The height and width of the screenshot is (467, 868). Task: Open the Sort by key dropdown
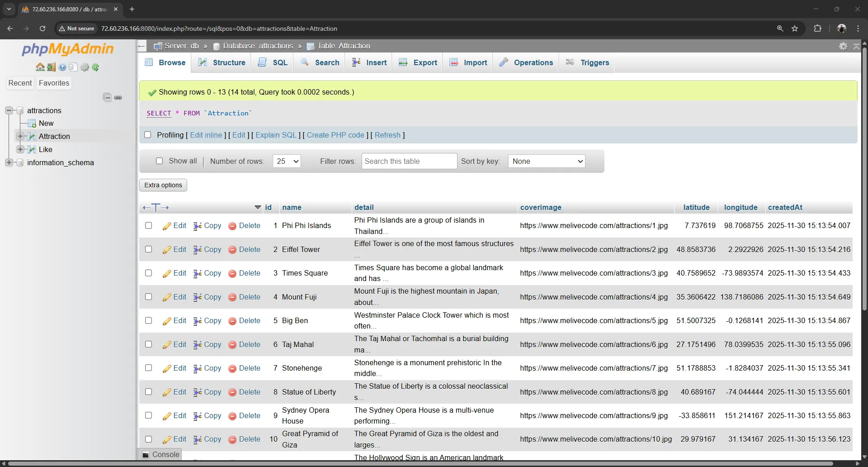tap(546, 161)
